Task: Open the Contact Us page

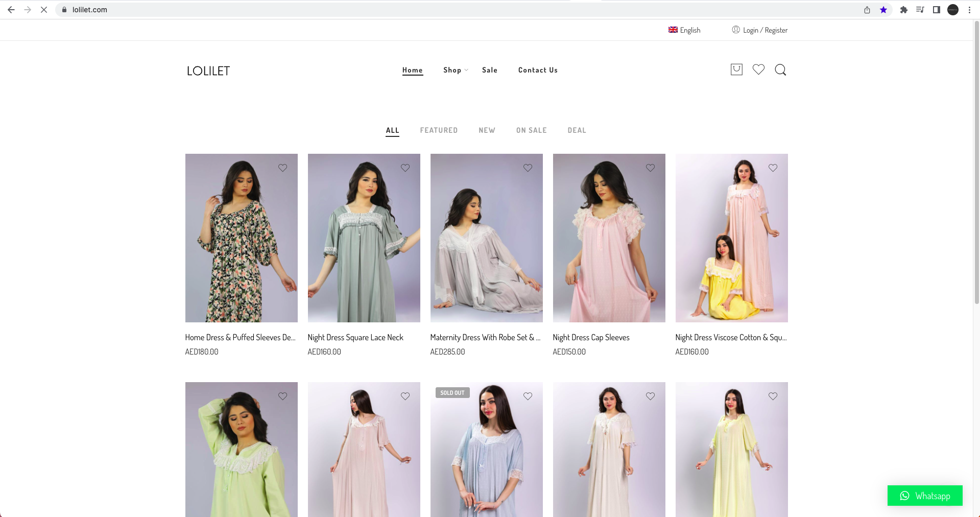Action: (x=538, y=70)
